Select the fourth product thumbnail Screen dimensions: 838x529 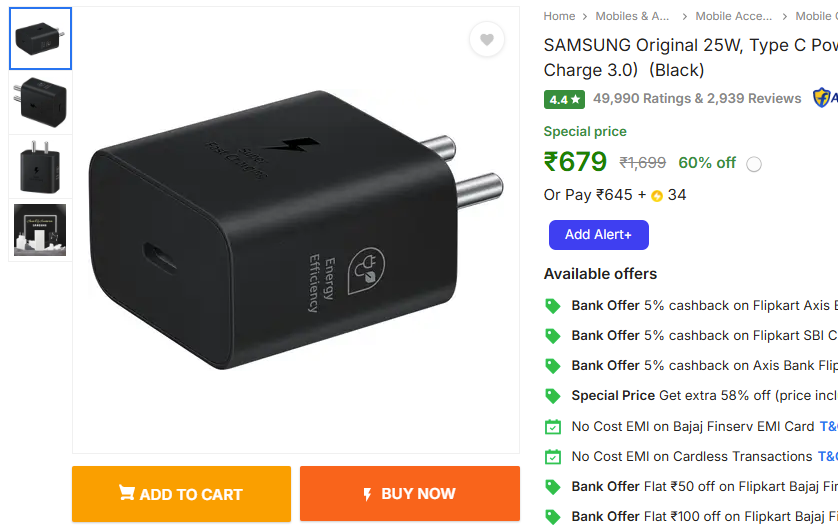tap(41, 230)
